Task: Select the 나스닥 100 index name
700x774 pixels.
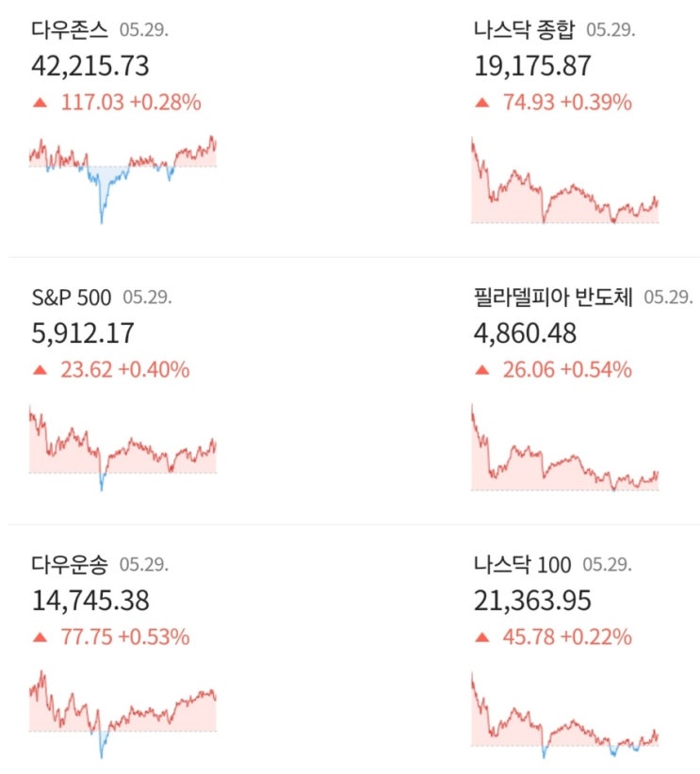Action: (x=522, y=565)
